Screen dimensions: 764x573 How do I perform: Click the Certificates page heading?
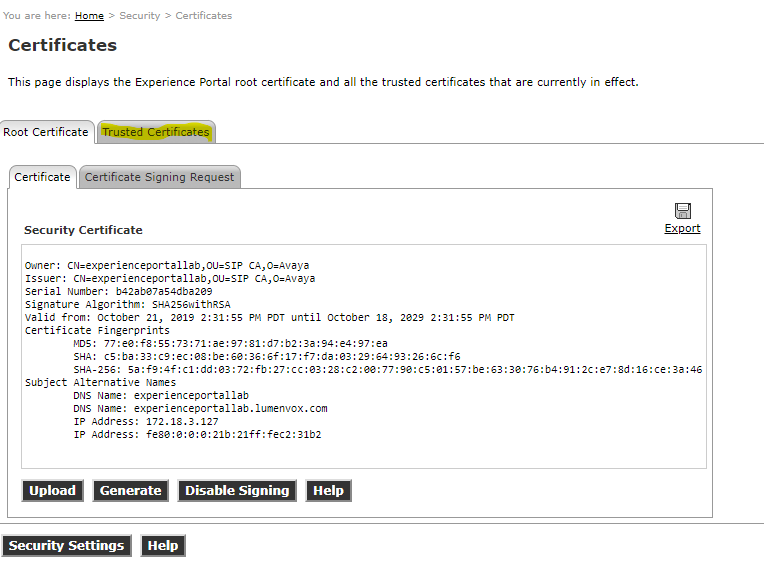click(x=62, y=45)
